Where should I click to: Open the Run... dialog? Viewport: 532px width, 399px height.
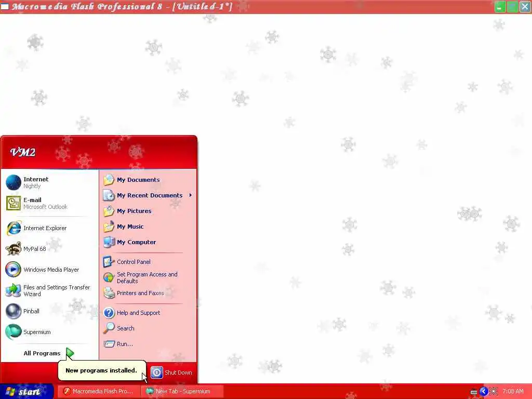click(x=148, y=344)
